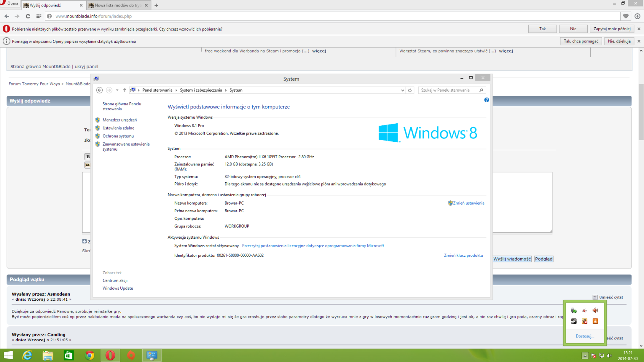Click Zmień klucz produktu link
This screenshot has height=362, width=644.
pyautogui.click(x=463, y=256)
